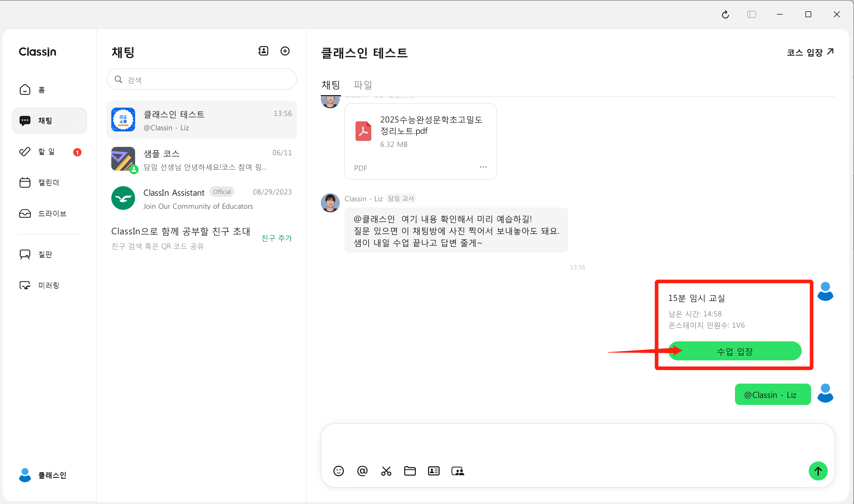Click the ClassIn Assistant green bird avatar
This screenshot has width=854, height=504.
click(123, 198)
